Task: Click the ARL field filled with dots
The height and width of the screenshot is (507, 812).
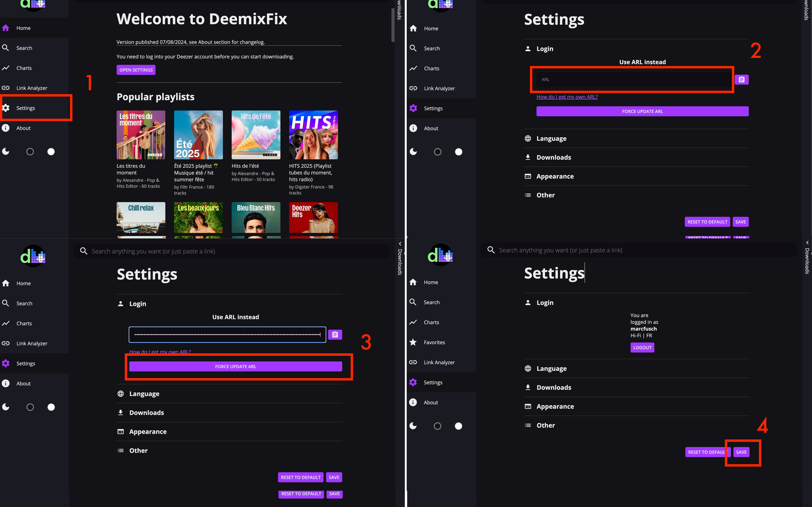Action: [x=227, y=335]
